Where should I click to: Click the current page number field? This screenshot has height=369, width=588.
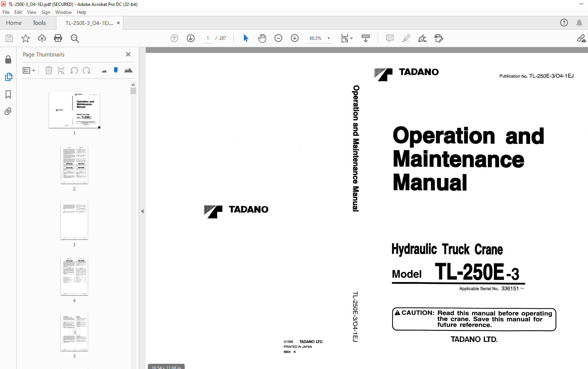(x=208, y=38)
